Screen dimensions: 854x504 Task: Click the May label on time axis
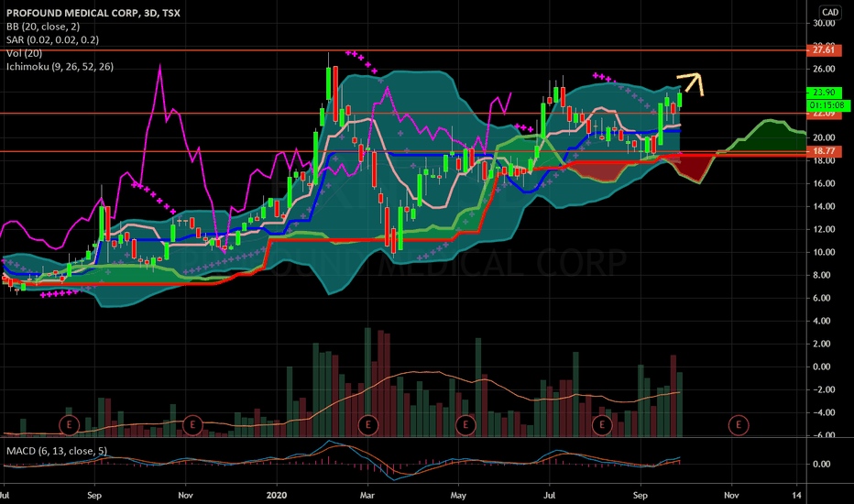(458, 495)
